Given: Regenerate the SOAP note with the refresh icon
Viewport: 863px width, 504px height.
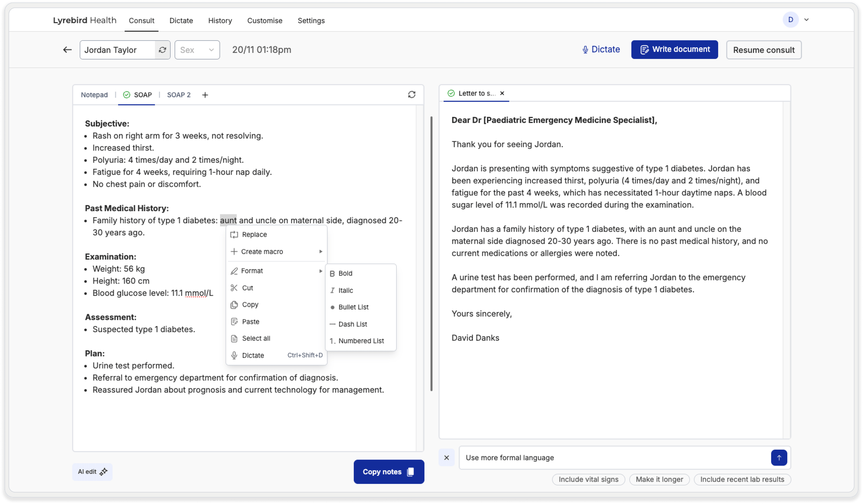Looking at the screenshot, I should 412,95.
